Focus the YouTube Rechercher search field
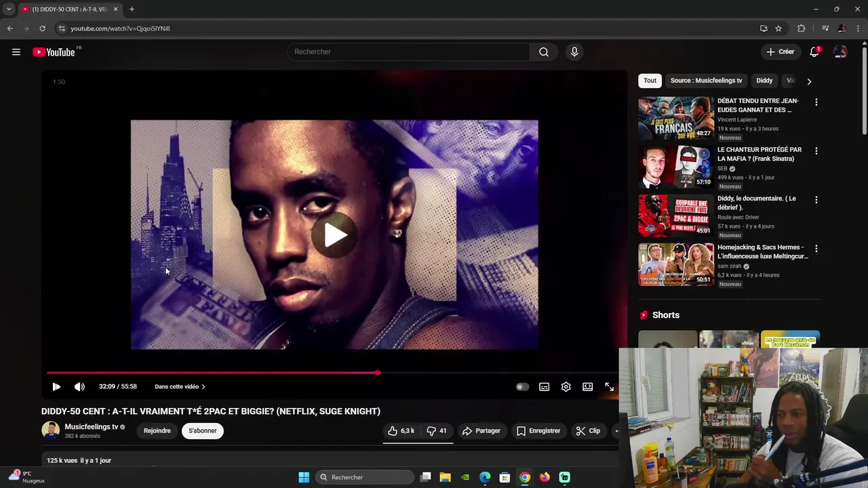 [x=408, y=52]
